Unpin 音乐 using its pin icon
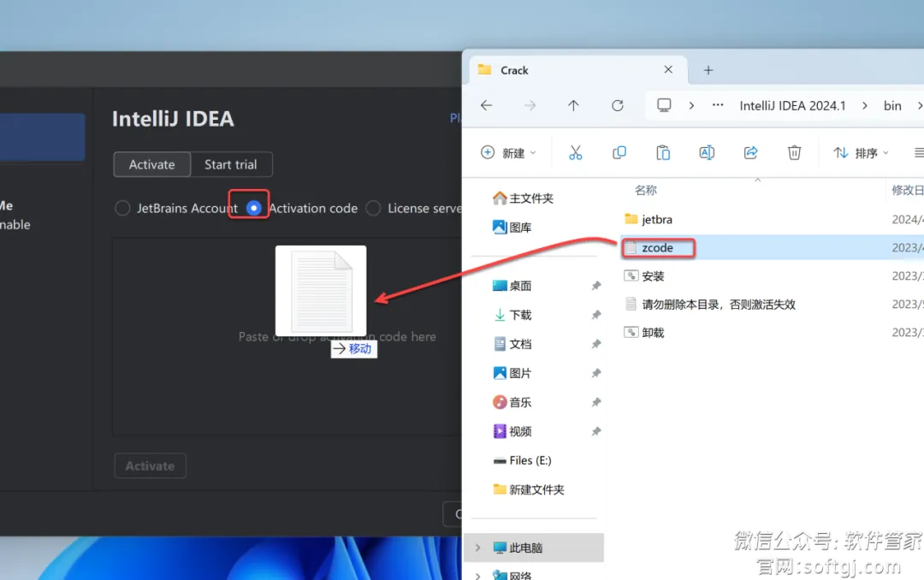Screen dimensions: 924x580 tap(596, 402)
